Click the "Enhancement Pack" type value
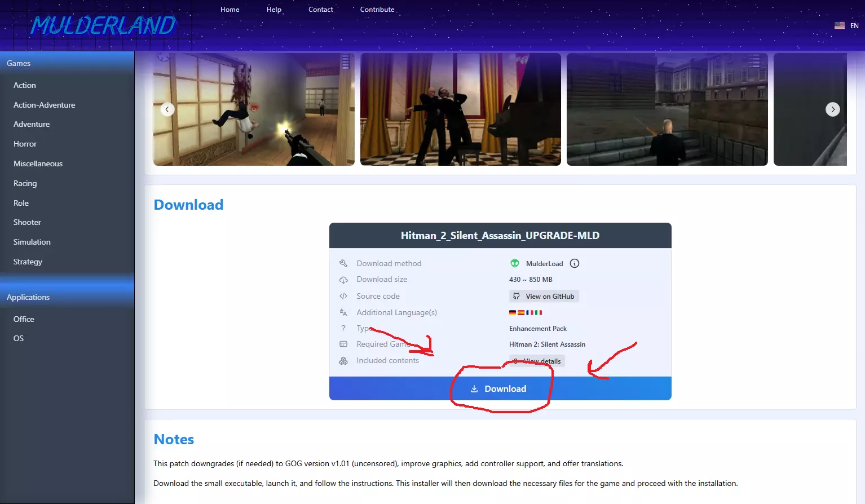The height and width of the screenshot is (504, 865). [x=538, y=329]
